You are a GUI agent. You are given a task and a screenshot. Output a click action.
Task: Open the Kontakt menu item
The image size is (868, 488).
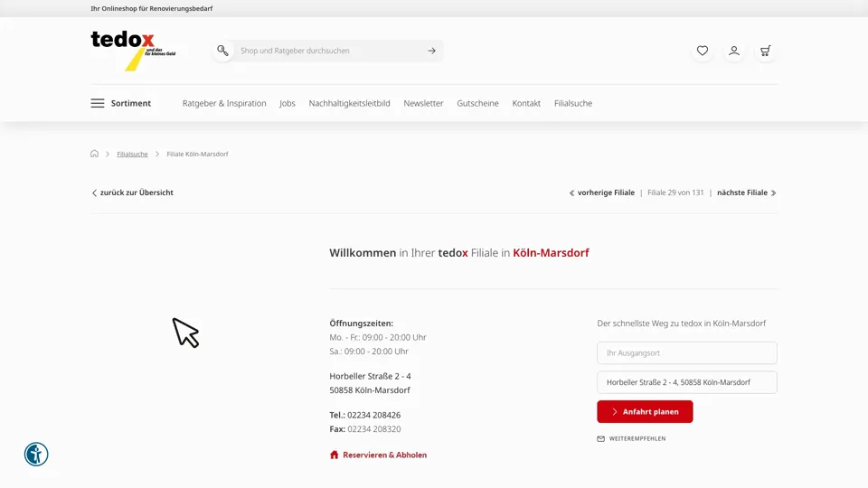click(x=526, y=103)
